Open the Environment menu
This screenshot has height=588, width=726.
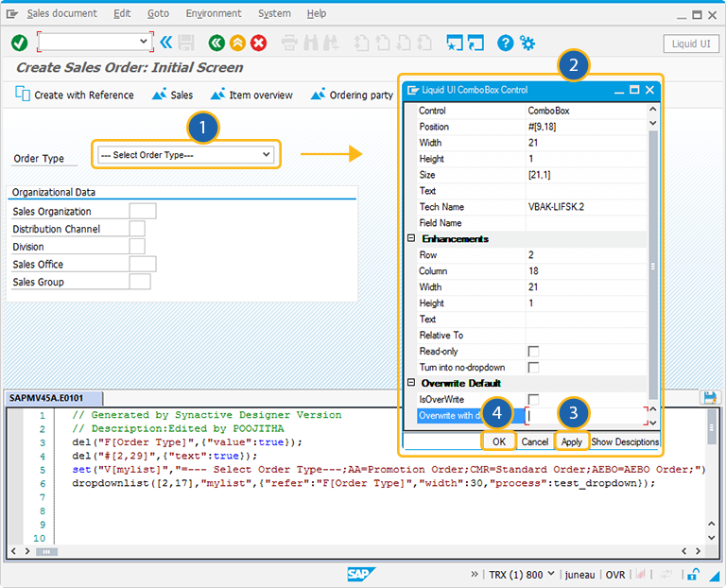click(214, 13)
